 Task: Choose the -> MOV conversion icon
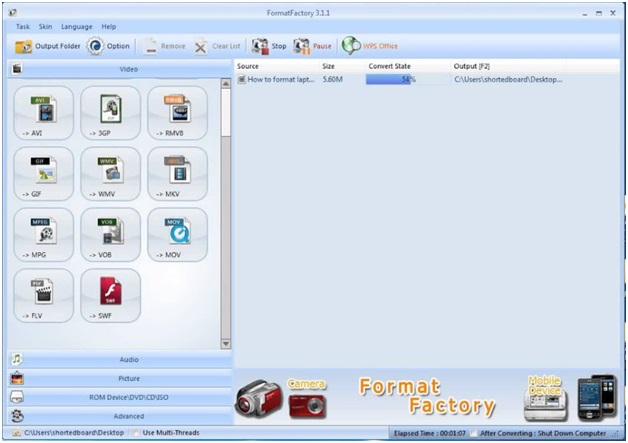tap(177, 235)
